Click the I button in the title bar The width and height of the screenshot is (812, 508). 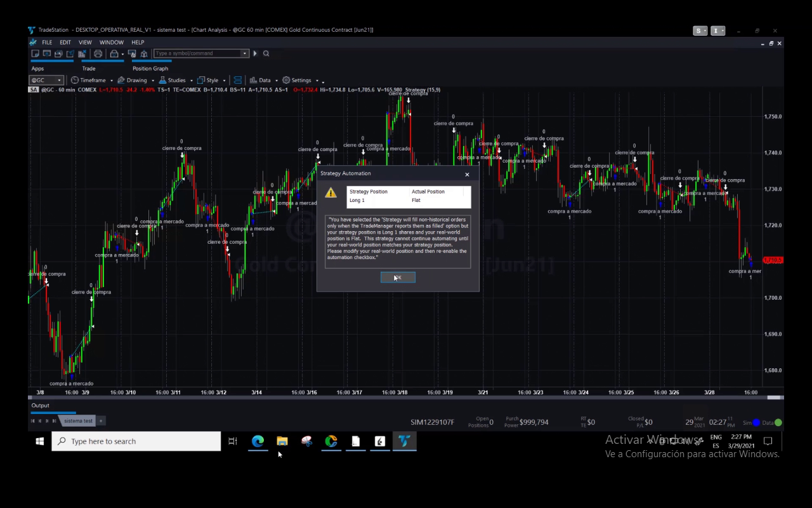pos(717,30)
